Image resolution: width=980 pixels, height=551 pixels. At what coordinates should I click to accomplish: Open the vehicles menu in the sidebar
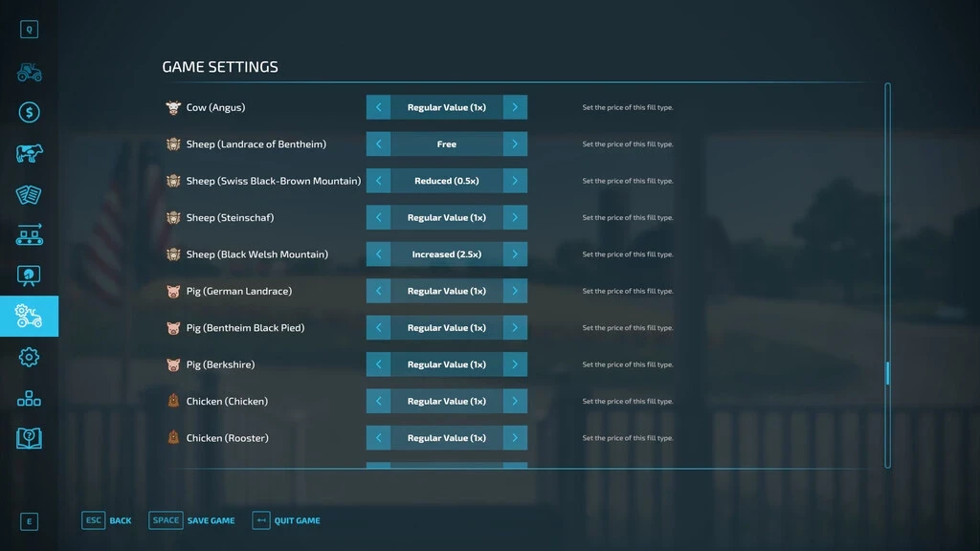click(x=29, y=73)
